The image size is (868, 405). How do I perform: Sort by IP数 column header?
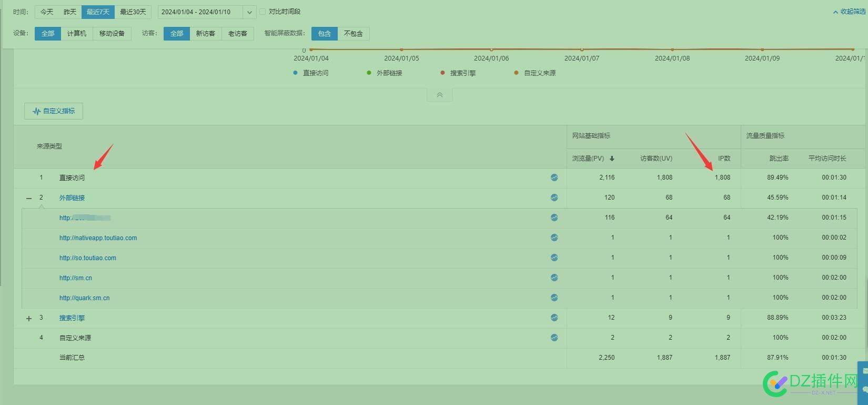click(724, 158)
